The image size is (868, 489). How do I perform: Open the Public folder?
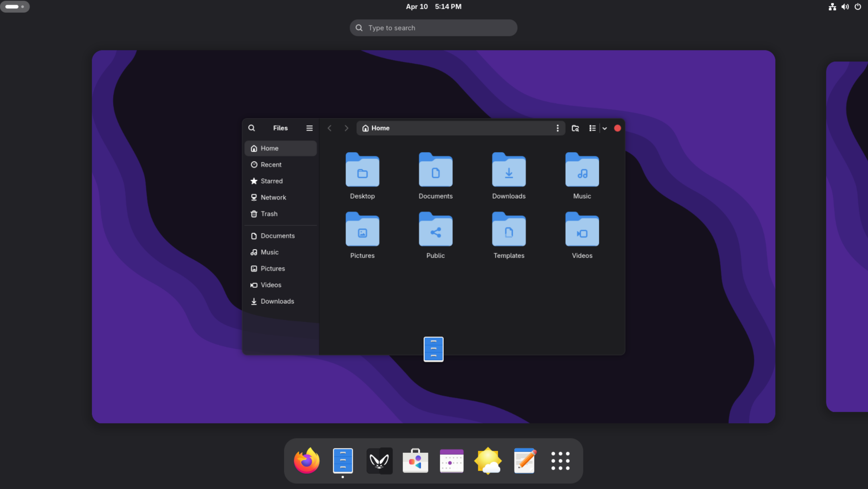click(x=435, y=235)
